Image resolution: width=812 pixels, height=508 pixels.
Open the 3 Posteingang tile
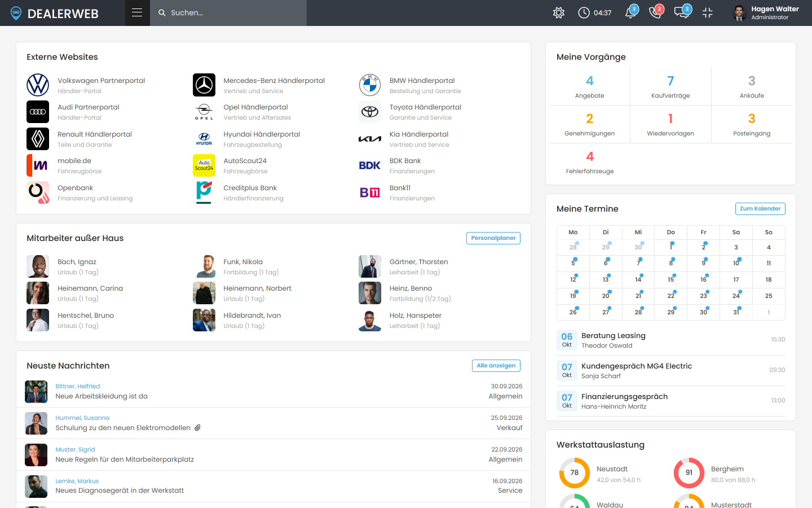[x=752, y=124]
